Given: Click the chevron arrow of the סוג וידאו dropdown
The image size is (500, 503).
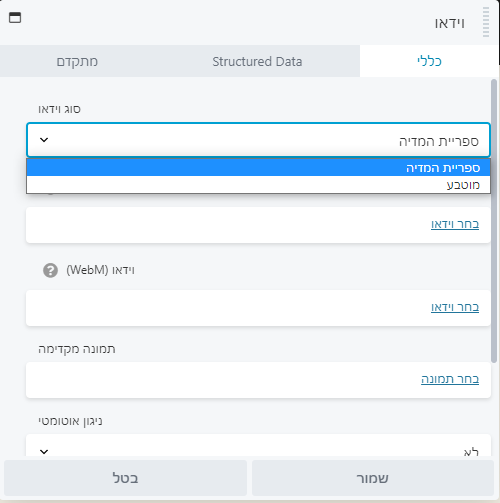Looking at the screenshot, I should click(44, 140).
